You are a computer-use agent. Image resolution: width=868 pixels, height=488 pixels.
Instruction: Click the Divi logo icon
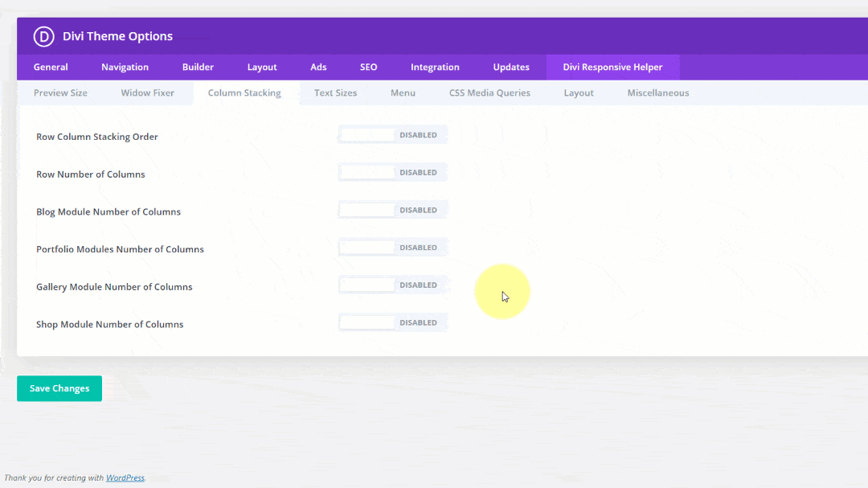point(43,36)
